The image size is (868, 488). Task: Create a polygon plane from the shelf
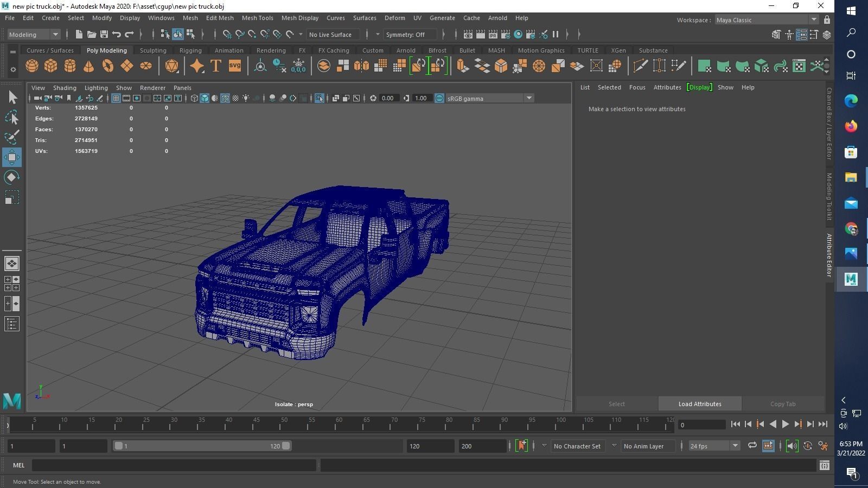pos(127,66)
